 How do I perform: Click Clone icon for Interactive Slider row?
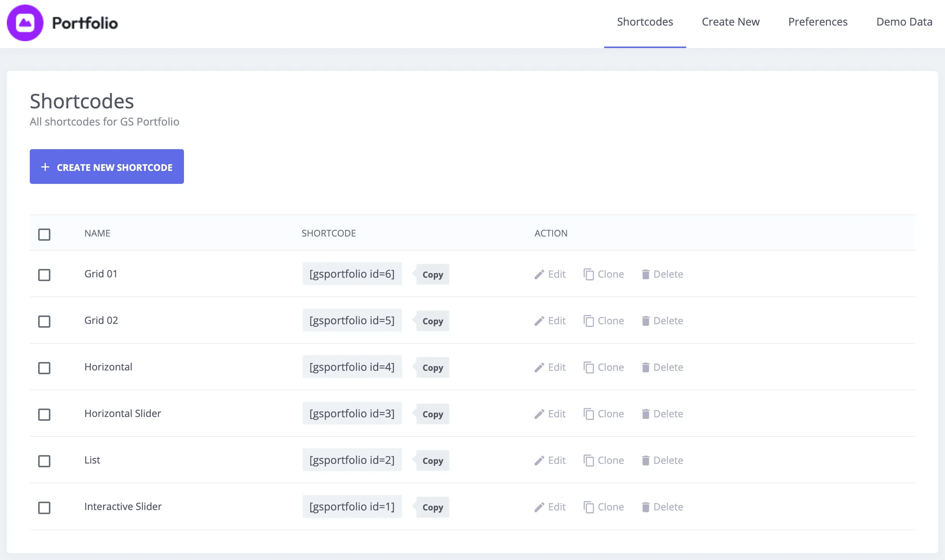click(x=589, y=507)
